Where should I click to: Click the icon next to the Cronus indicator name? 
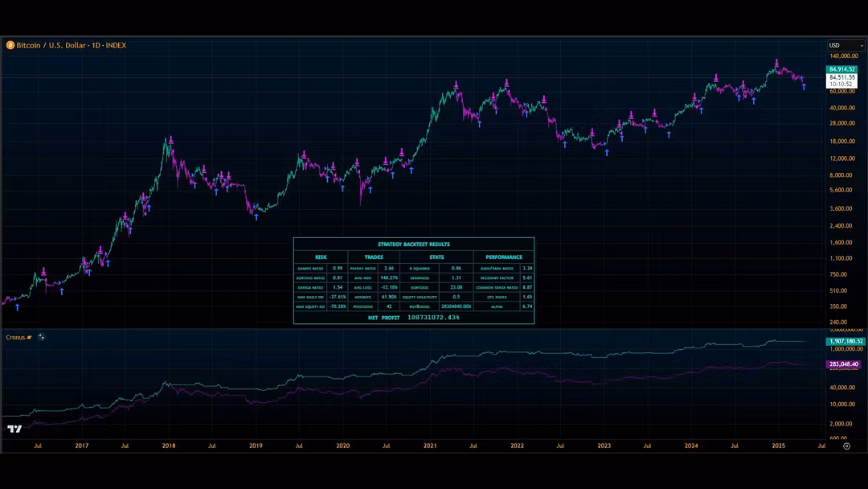click(x=41, y=337)
